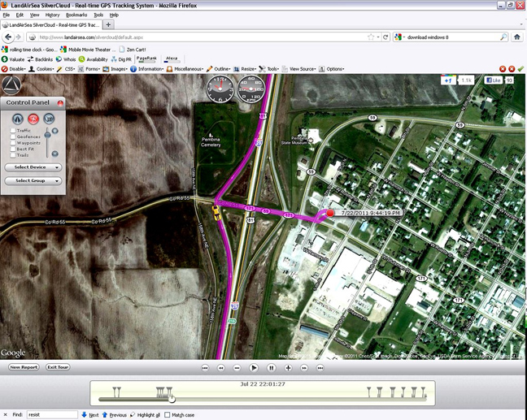Enable the Traffic checkbox
The width and height of the screenshot is (527, 420).
coord(13,131)
